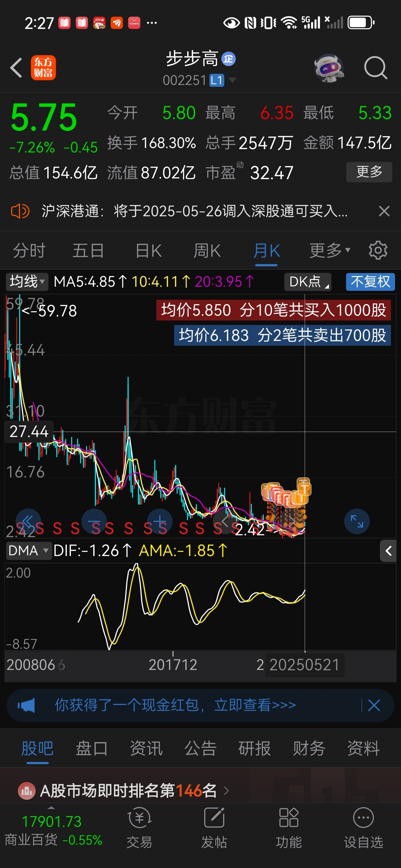
Task: Change 不复权 adjustment mode
Action: [x=370, y=282]
